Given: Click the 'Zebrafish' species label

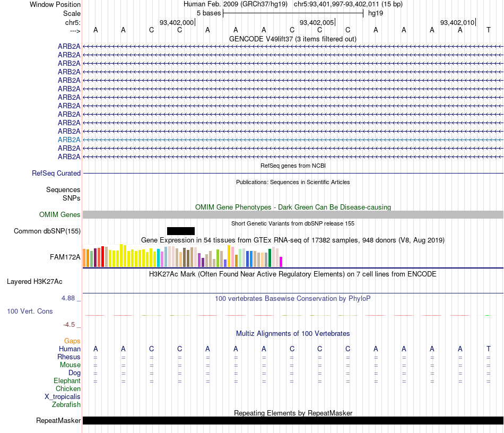Looking at the screenshot, I should [66, 404].
